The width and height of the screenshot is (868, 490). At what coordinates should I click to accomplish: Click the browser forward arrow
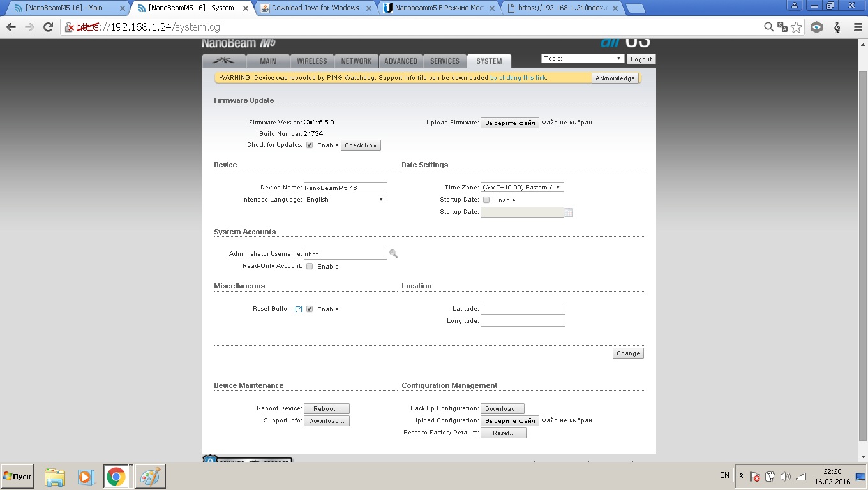pyautogui.click(x=29, y=27)
